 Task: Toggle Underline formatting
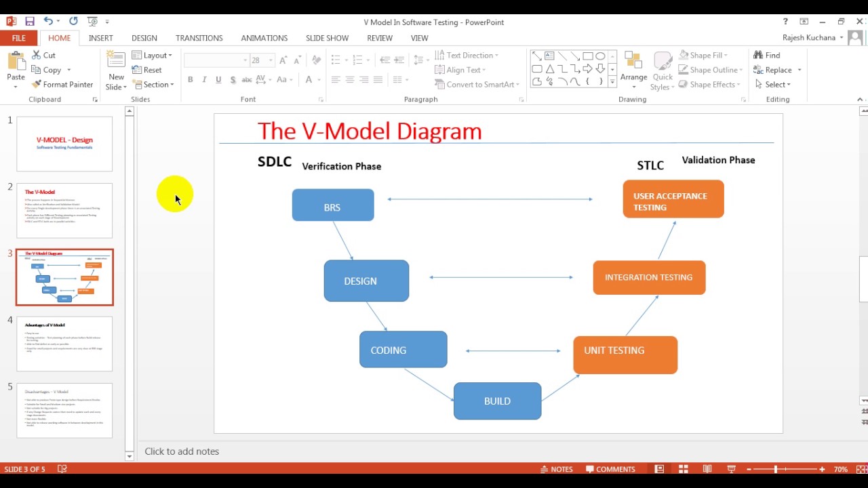click(x=218, y=80)
